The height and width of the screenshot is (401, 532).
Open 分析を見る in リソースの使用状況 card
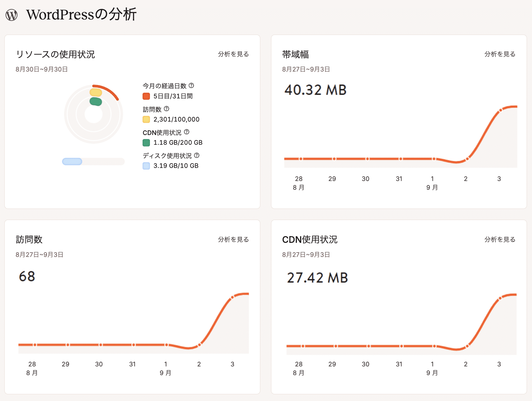(x=233, y=54)
